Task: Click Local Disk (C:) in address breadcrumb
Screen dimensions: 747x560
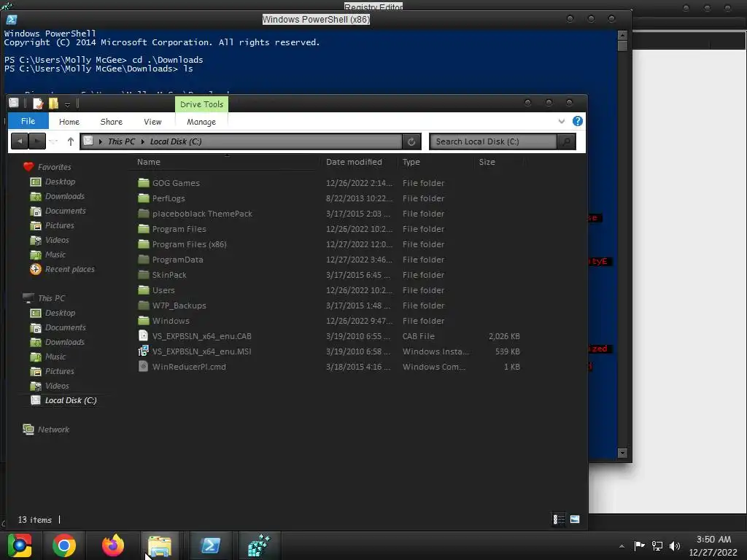Action: pos(176,141)
